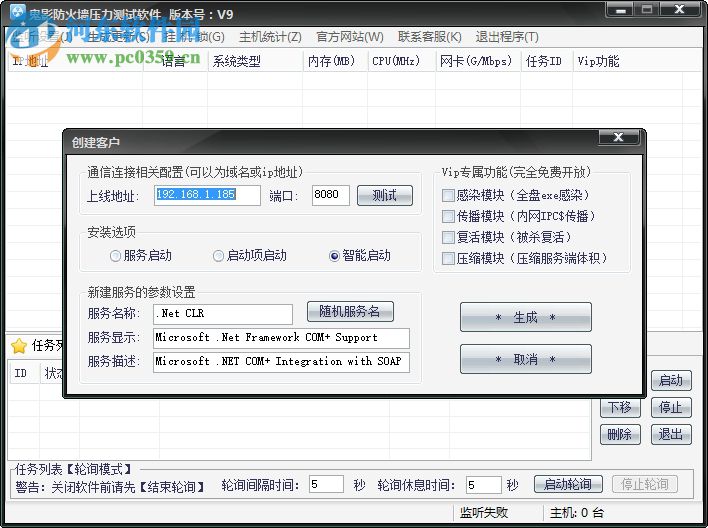Viewport: 708px width, 528px height.
Task: Click the 退出程序(T) menu item
Action: tap(507, 37)
